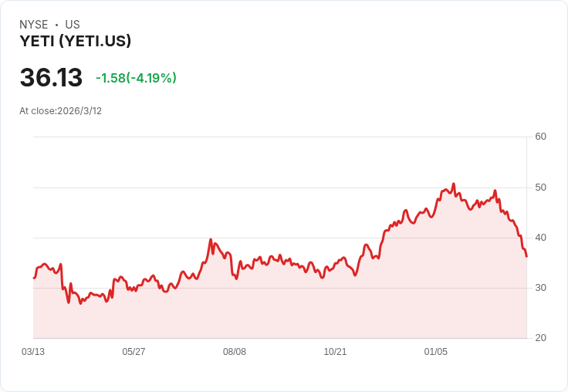The height and width of the screenshot is (392, 568).
Task: Select the 36.13 current price
Action: (51, 78)
